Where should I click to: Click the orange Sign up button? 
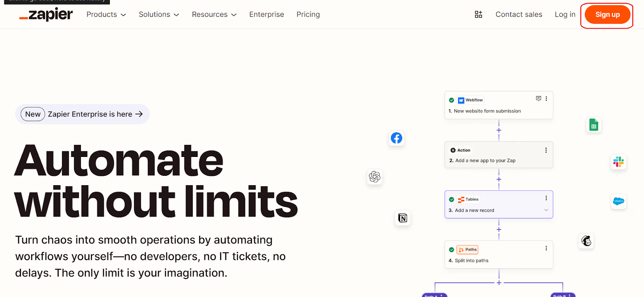(x=607, y=14)
